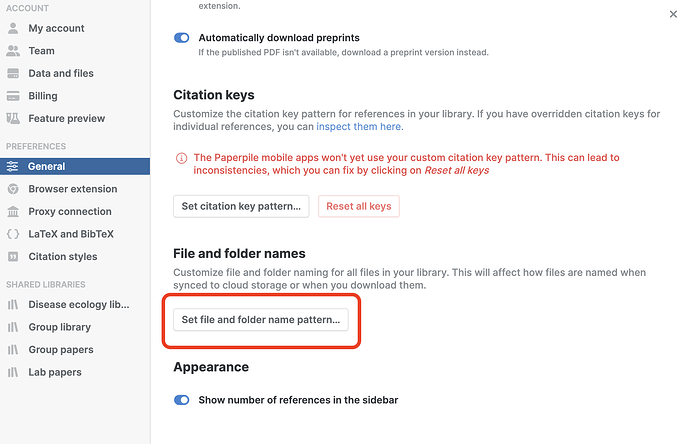Toggle Automatically download preprints switch
The width and height of the screenshot is (690, 444).
pos(181,38)
